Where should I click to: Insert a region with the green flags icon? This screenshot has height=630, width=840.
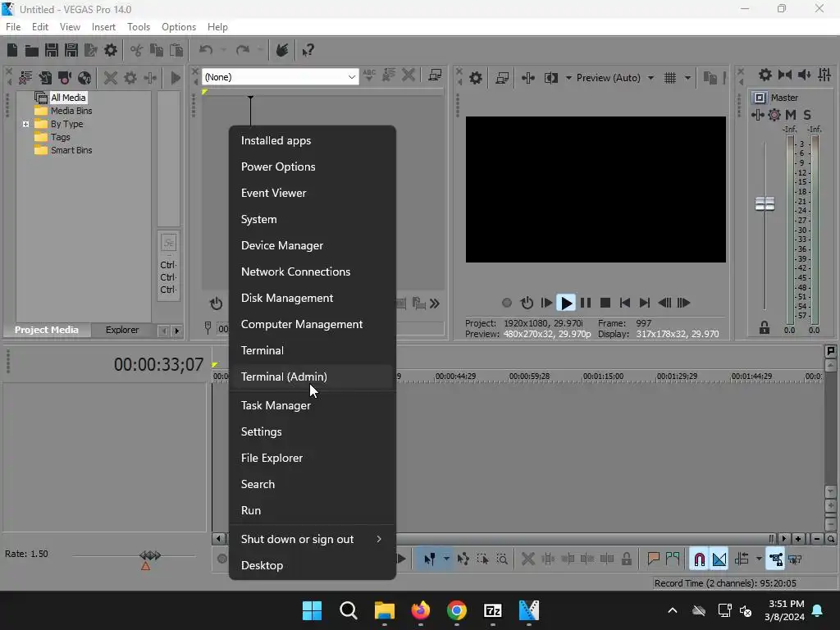[x=673, y=559]
